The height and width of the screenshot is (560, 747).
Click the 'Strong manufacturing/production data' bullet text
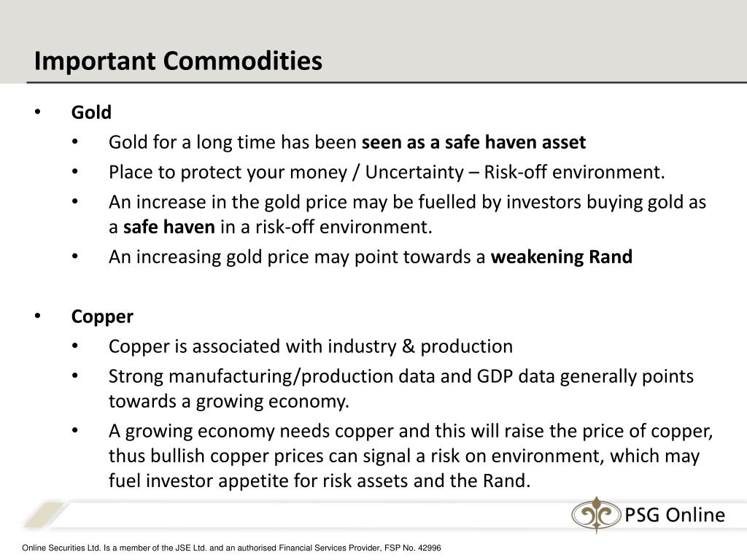click(401, 389)
